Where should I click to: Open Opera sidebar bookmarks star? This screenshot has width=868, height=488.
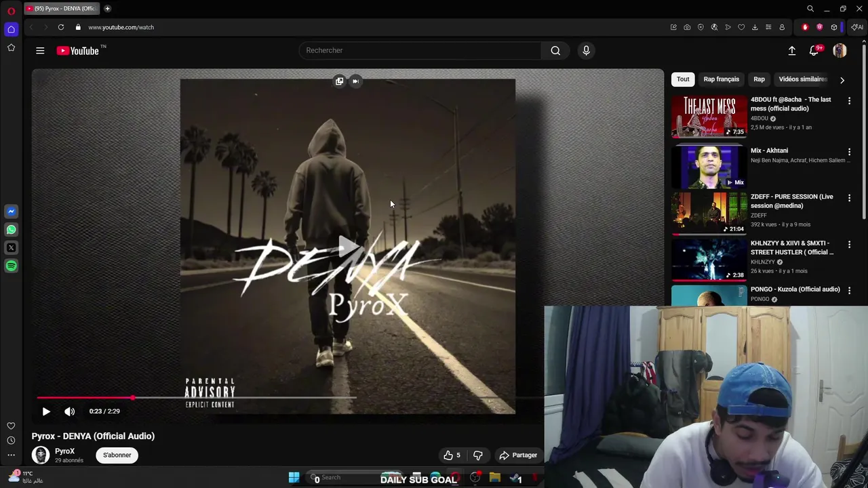[x=11, y=47]
